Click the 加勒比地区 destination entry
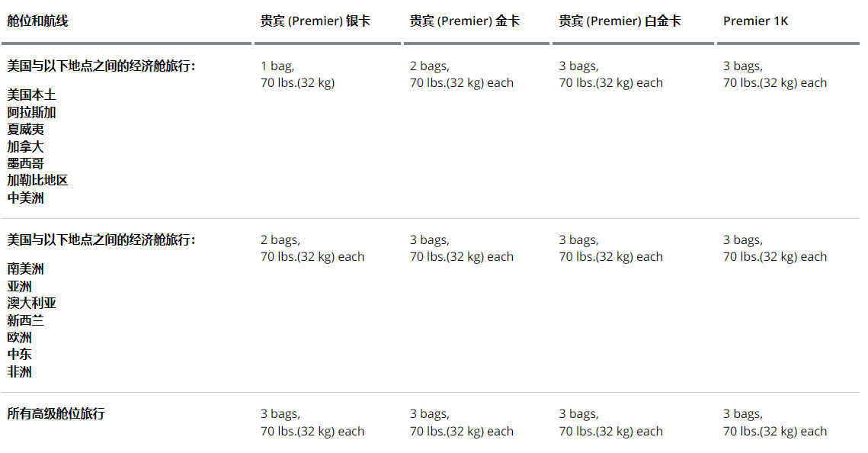Viewport: 868px width, 453px height. pos(37,181)
